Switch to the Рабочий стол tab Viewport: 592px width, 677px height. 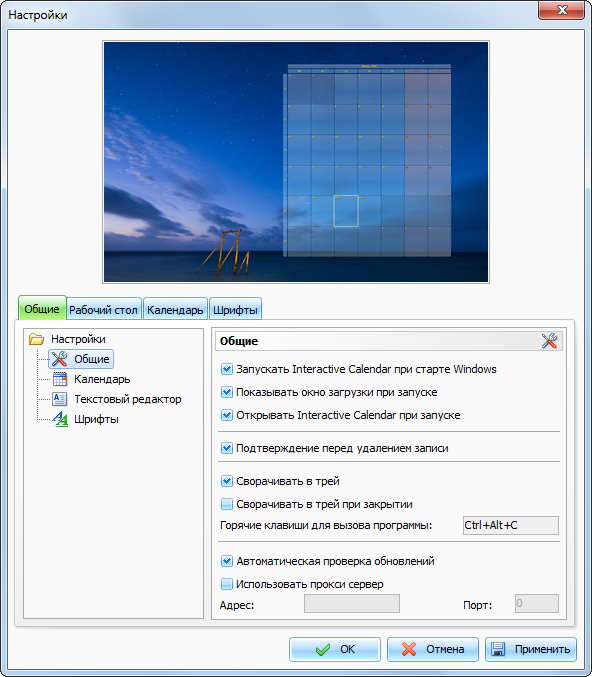104,310
